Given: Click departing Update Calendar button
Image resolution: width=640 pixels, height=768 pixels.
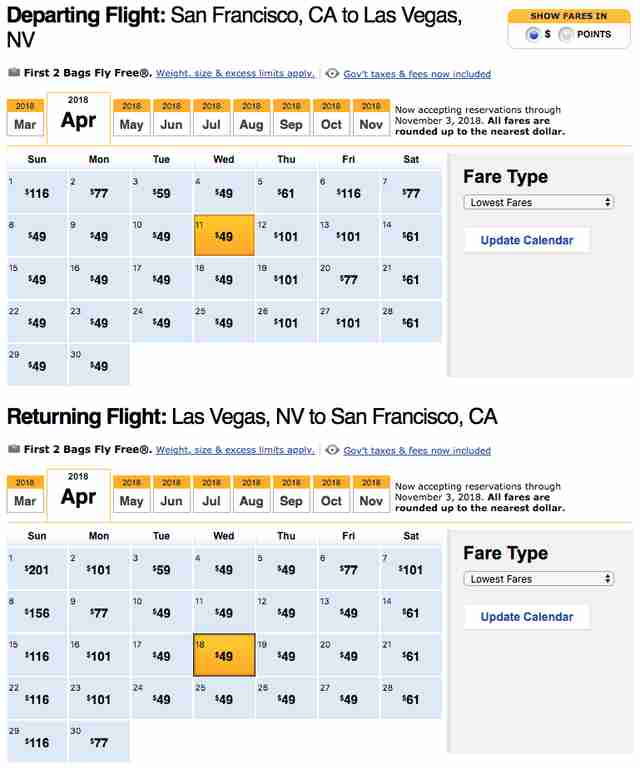Looking at the screenshot, I should tap(527, 240).
